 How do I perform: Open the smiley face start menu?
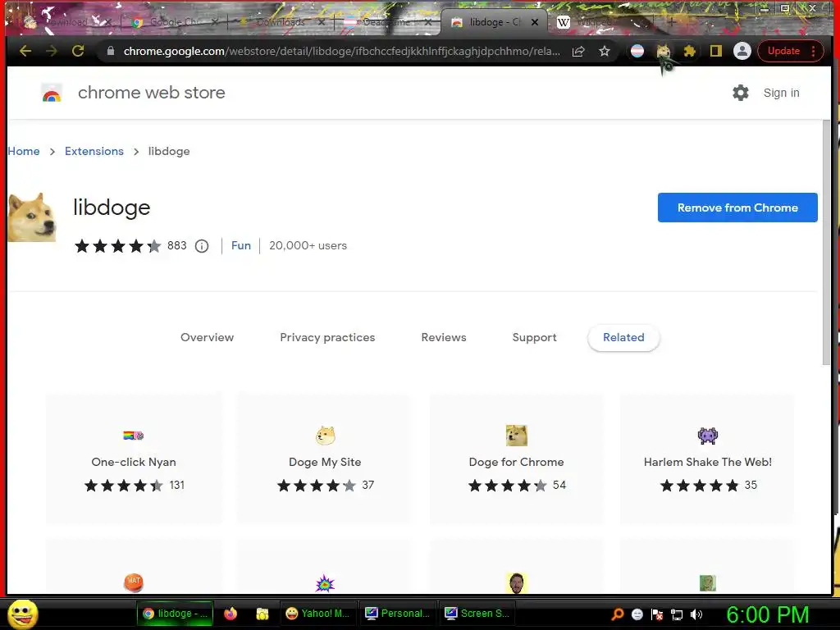click(22, 614)
